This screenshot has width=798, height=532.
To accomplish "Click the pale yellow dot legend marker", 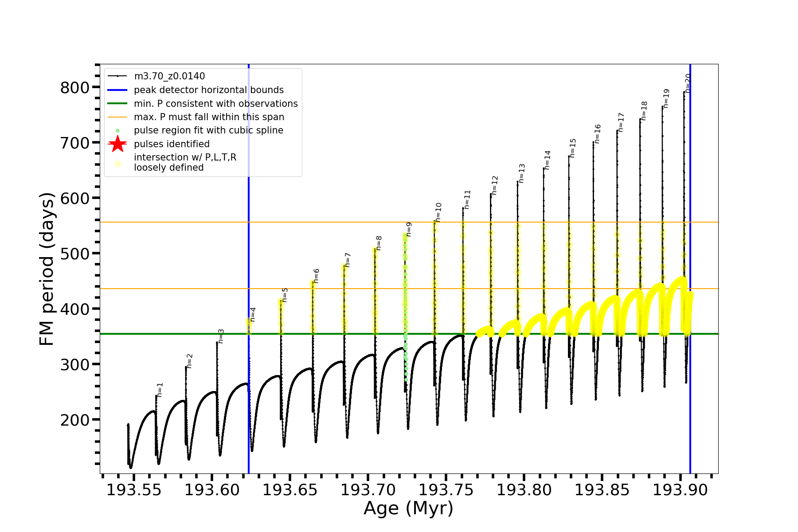I will point(117,164).
